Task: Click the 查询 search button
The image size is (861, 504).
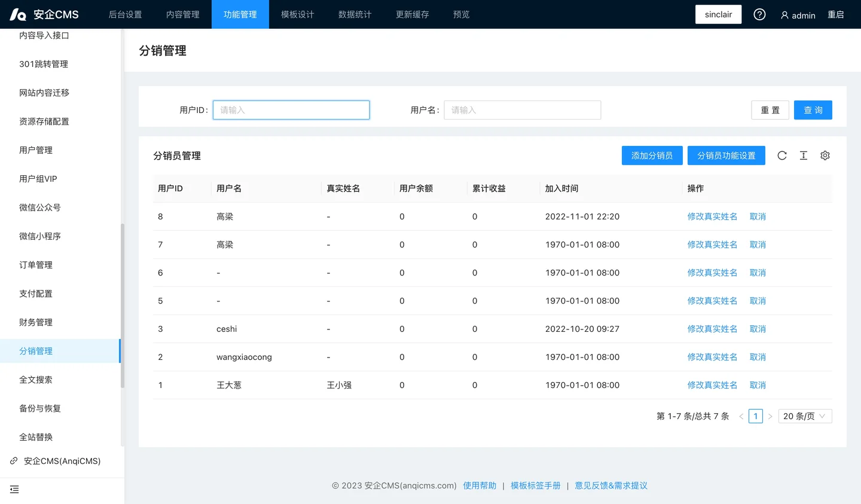Action: coord(813,110)
